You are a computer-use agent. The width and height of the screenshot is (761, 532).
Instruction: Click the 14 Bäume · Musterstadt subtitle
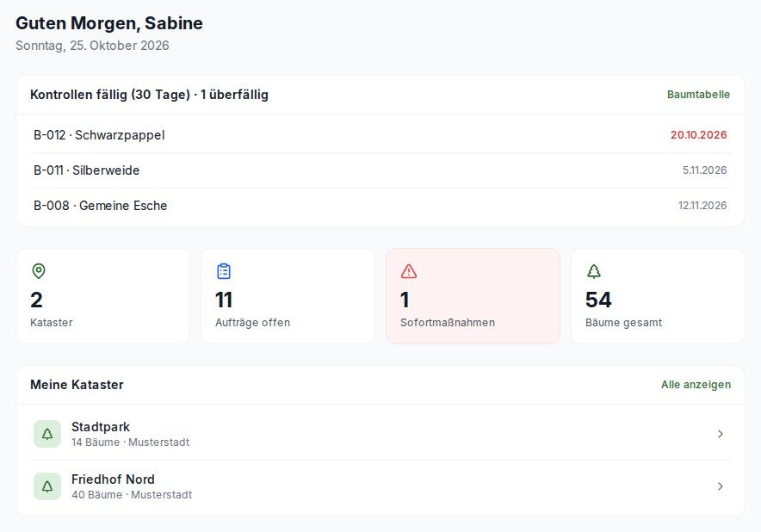pyautogui.click(x=131, y=442)
